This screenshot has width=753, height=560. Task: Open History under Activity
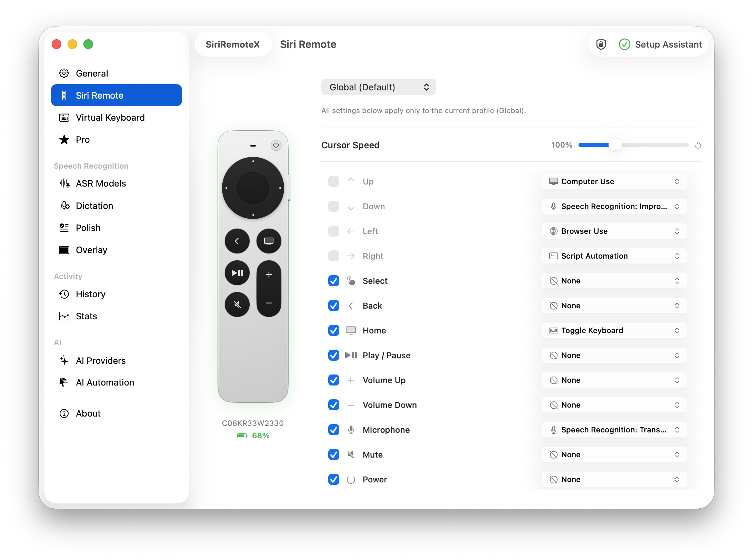[x=117, y=294]
